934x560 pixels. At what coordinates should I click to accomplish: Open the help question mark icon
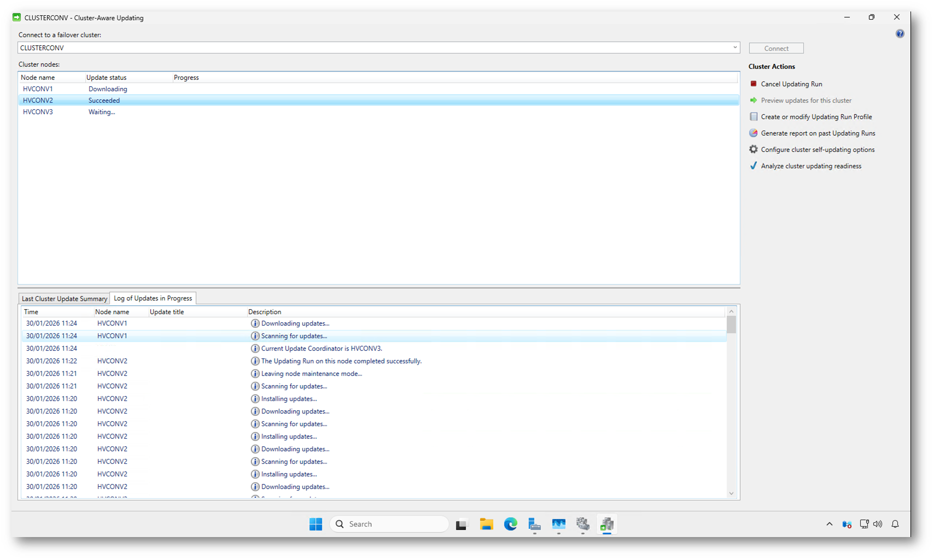click(900, 34)
